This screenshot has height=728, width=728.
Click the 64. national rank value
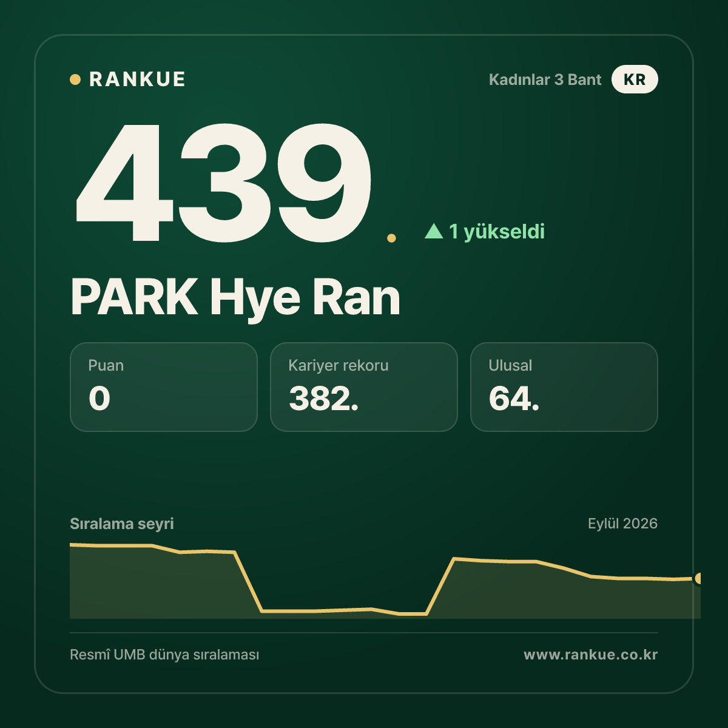514,399
